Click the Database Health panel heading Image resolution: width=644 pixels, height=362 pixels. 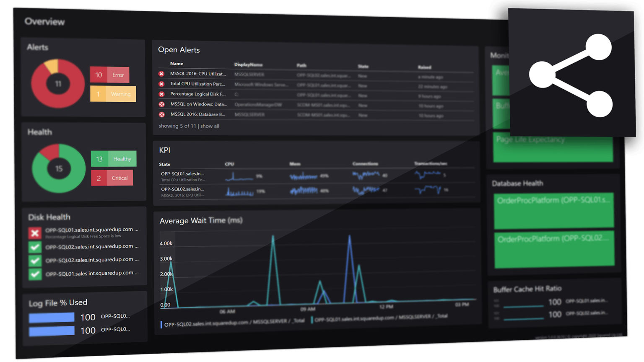pyautogui.click(x=517, y=183)
